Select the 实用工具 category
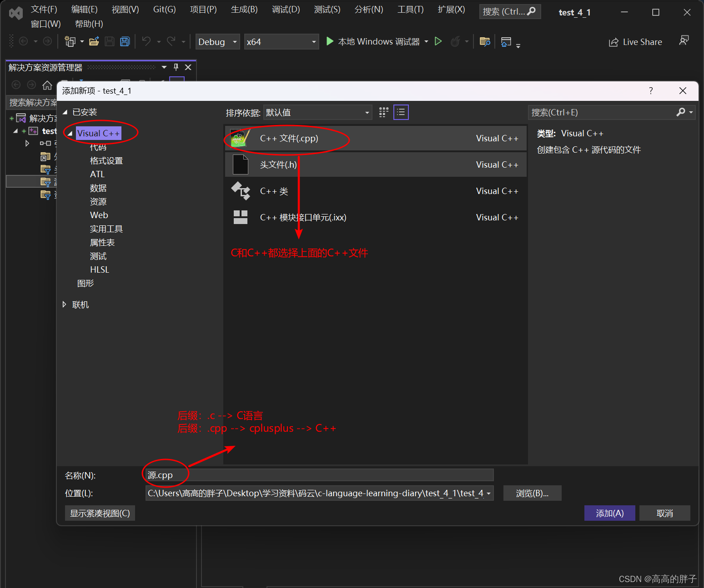The image size is (704, 588). pos(106,229)
